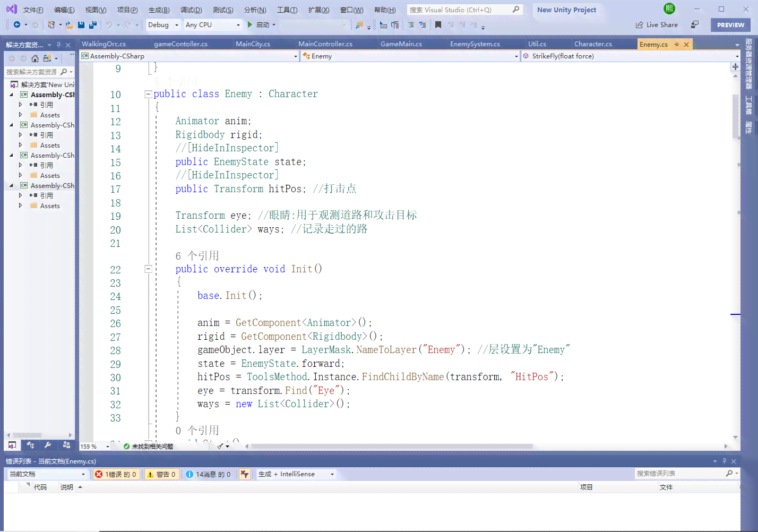
Task: Pin the Solution Explorer panel
Action: click(59, 45)
